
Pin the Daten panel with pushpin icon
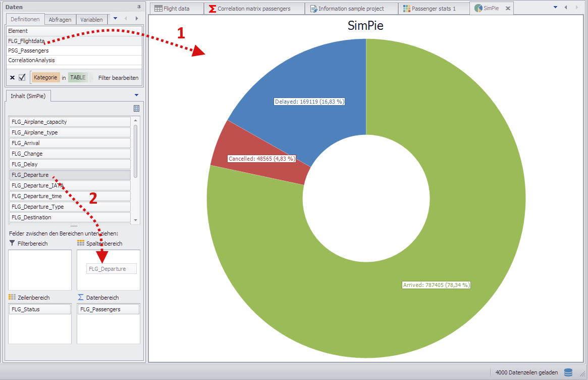click(139, 7)
